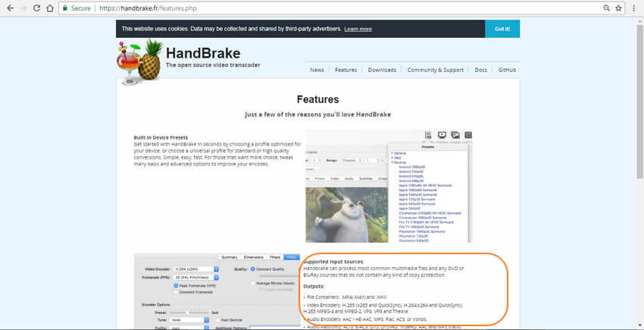This screenshot has height=330, width=644.
Task: Click the main Features page heading
Action: (x=318, y=99)
